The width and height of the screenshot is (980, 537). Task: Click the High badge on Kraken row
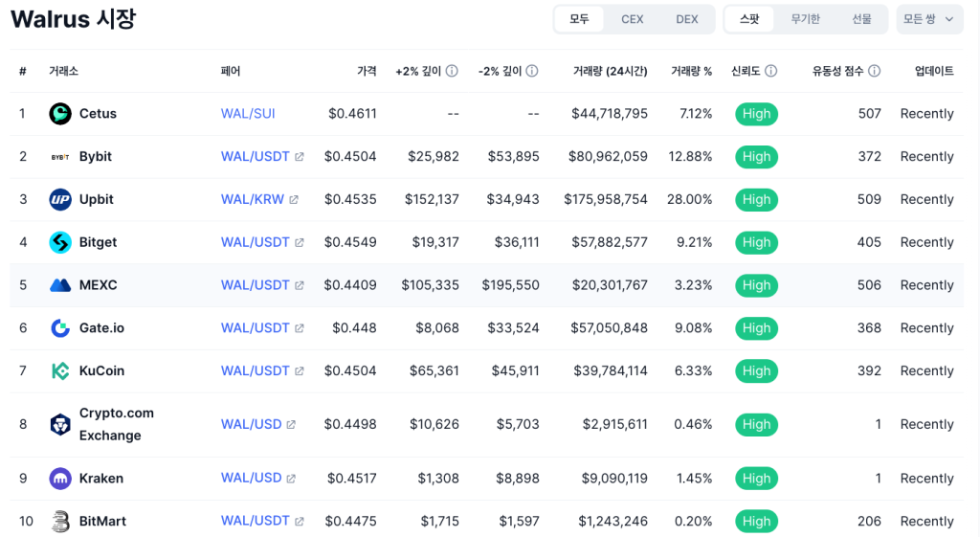pyautogui.click(x=756, y=479)
